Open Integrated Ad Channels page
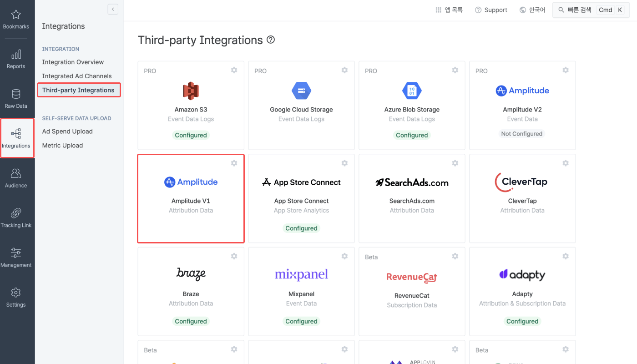Image resolution: width=637 pixels, height=364 pixels. 77,76
